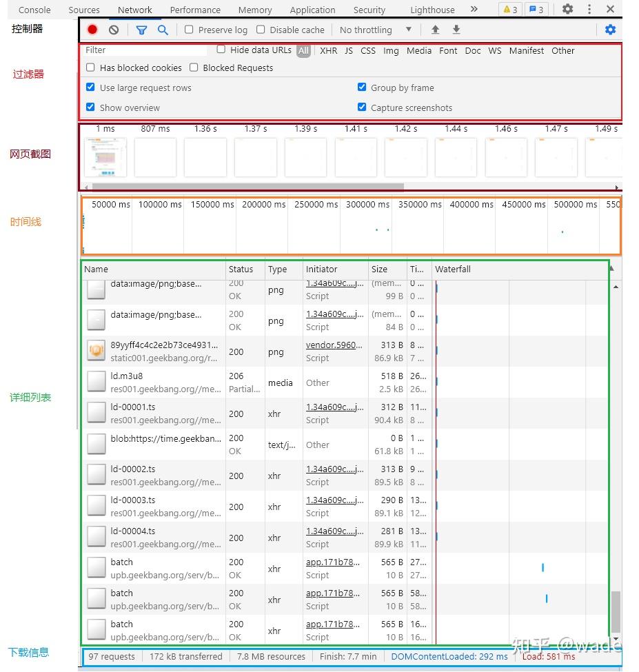Uncheck Capture screenshots

tap(362, 108)
